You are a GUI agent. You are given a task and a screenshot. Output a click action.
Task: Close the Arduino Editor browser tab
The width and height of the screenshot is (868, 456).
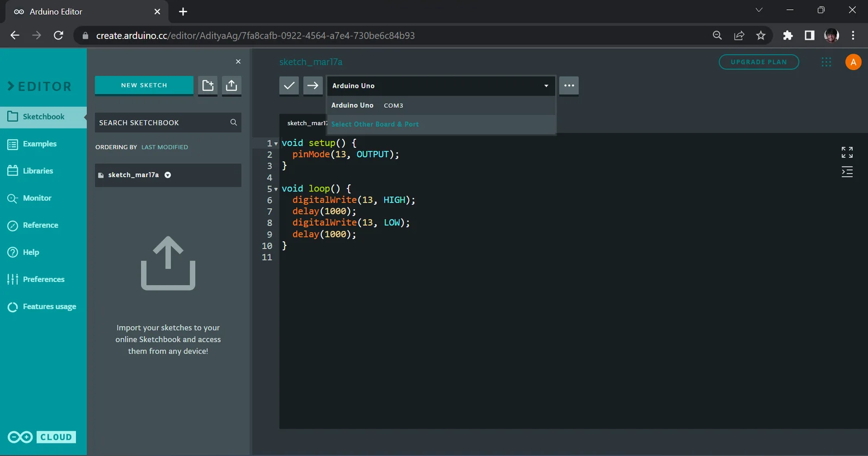point(157,11)
